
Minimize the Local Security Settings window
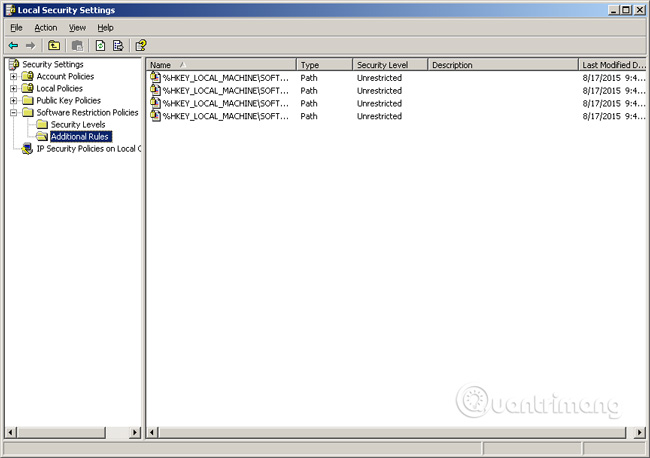[614, 10]
